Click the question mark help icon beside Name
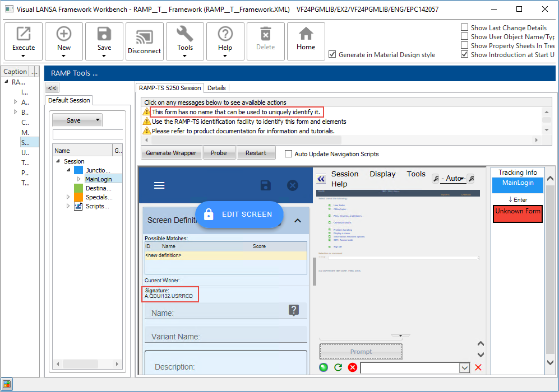559x392 pixels. pos(293,310)
